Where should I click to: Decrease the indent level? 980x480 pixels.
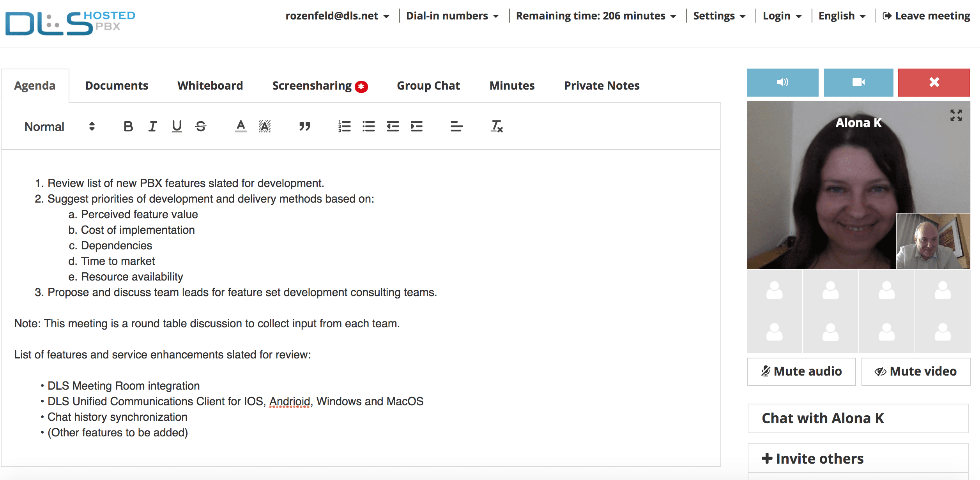point(393,126)
